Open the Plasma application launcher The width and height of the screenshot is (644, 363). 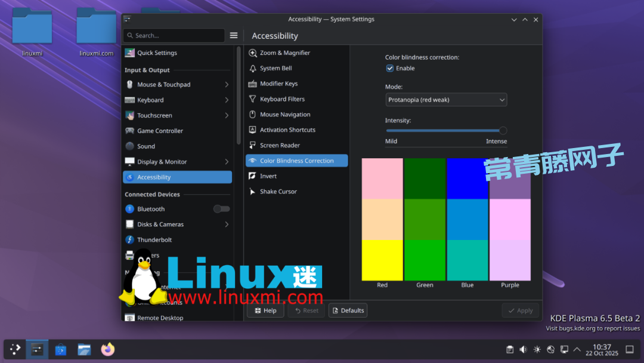tap(16, 349)
